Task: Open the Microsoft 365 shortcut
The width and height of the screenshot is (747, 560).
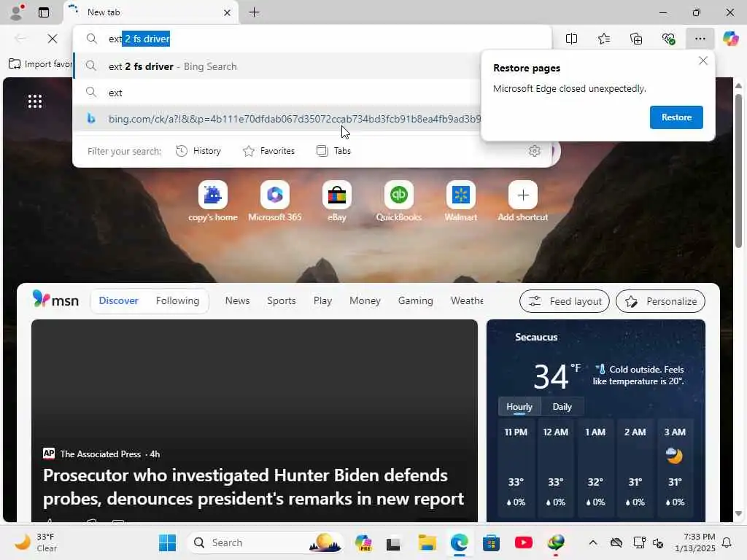Action: click(x=275, y=201)
